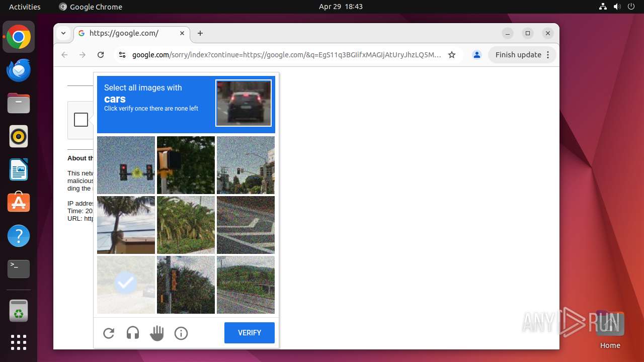This screenshot has height=362, width=644.
Task: Close the google.com tab
Action: click(x=182, y=33)
